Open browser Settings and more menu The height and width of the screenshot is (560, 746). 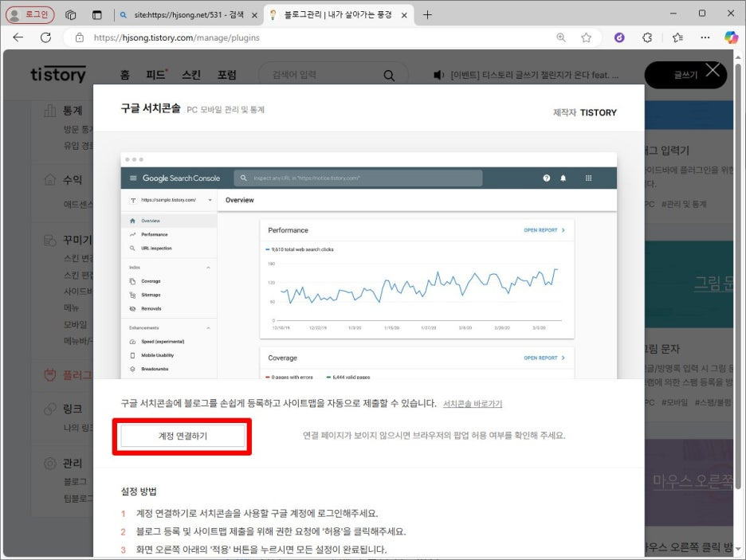pyautogui.click(x=705, y=37)
